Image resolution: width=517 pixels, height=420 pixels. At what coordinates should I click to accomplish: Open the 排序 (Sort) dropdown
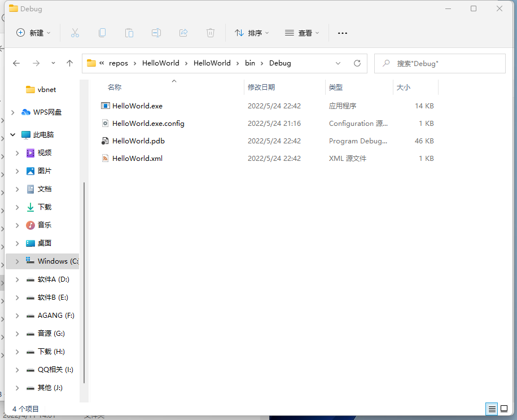(252, 33)
